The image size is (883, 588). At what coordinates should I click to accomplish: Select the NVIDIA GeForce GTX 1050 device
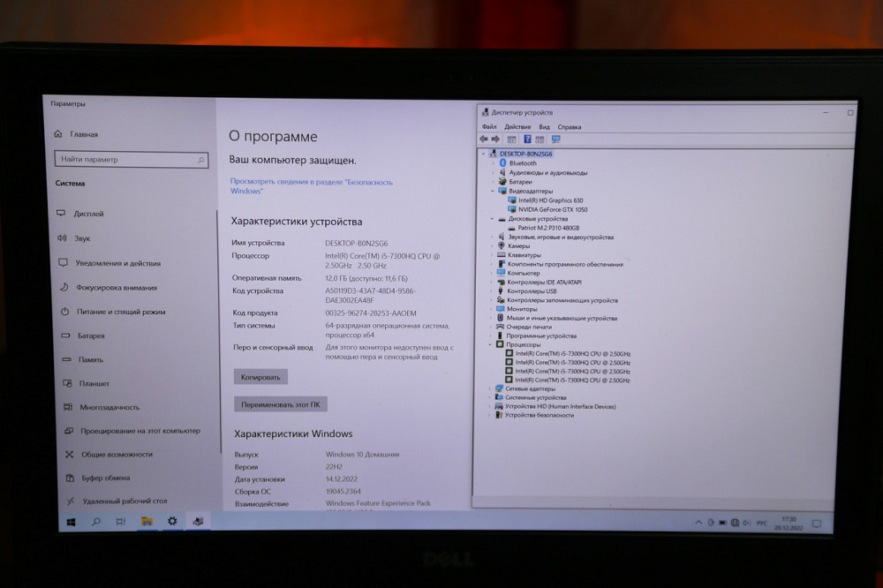point(557,210)
